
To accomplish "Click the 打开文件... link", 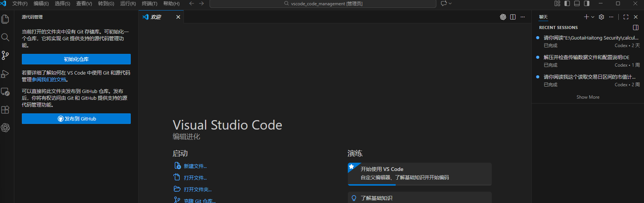I will (195, 178).
